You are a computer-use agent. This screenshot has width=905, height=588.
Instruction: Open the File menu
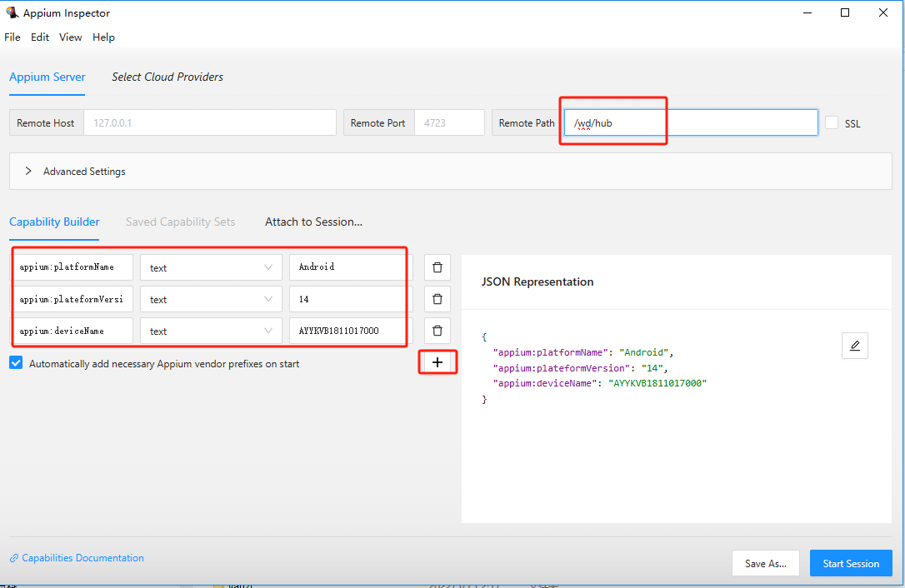click(x=12, y=37)
